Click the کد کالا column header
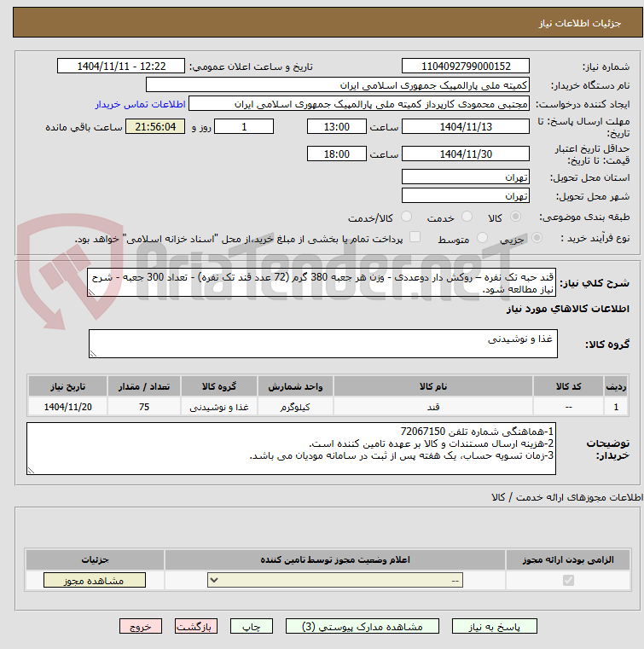Screen dimensions: 644x649 pos(568,386)
